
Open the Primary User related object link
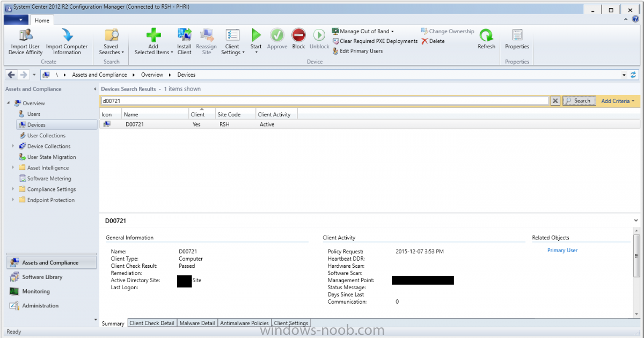[x=562, y=250]
